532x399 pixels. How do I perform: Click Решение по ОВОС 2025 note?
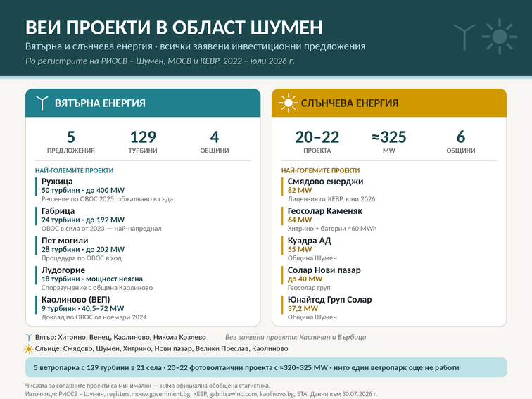pos(107,199)
